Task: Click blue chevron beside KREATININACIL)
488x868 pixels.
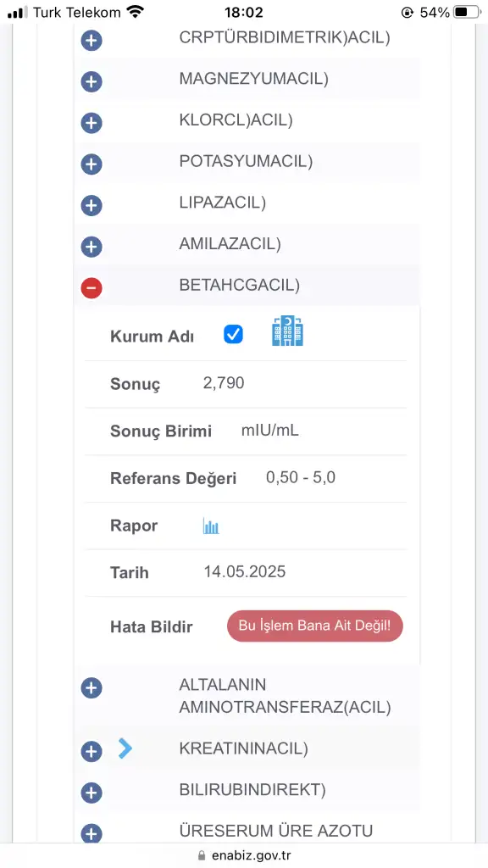Action: click(125, 749)
